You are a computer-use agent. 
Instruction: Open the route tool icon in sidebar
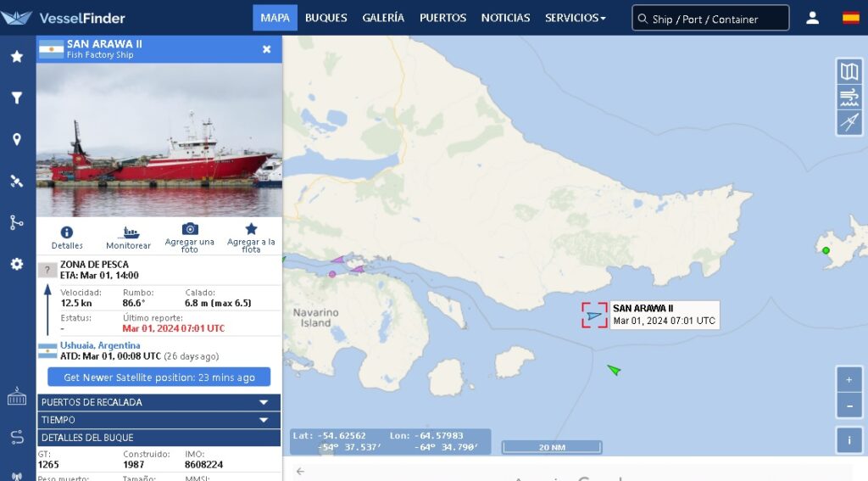click(17, 222)
